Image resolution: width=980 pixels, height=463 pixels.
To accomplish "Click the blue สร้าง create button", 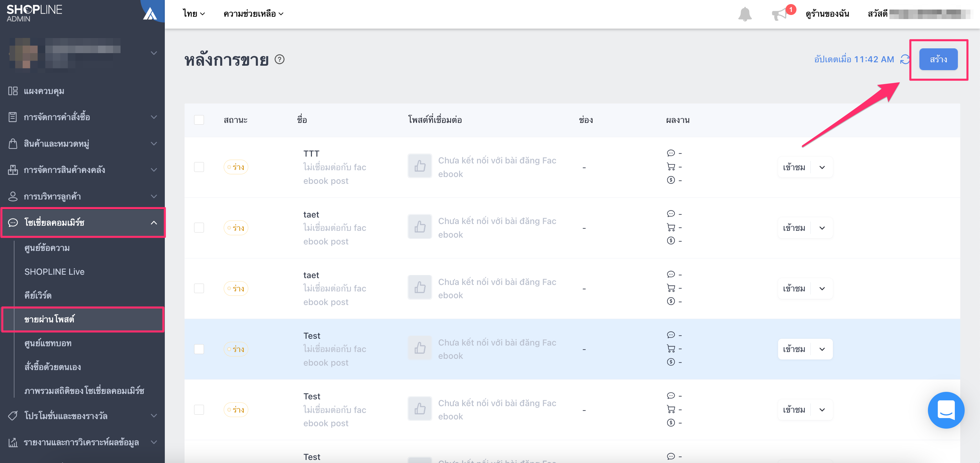I will (938, 59).
